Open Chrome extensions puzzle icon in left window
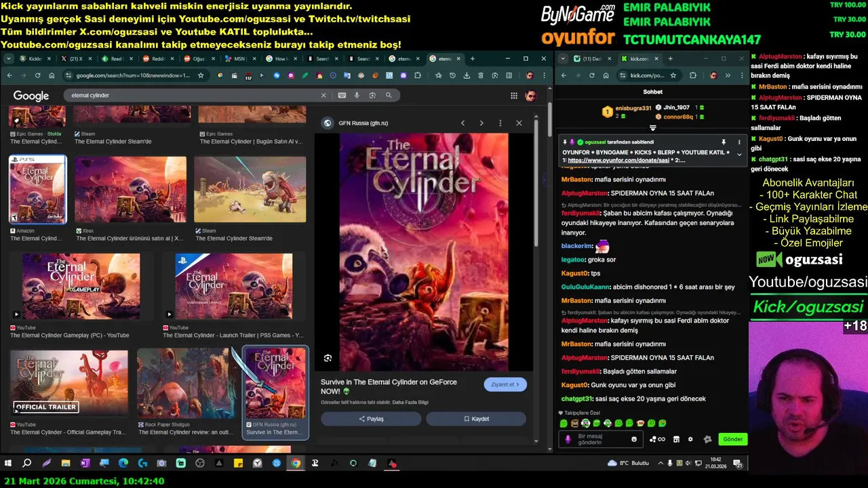The image size is (868, 488). [418, 75]
